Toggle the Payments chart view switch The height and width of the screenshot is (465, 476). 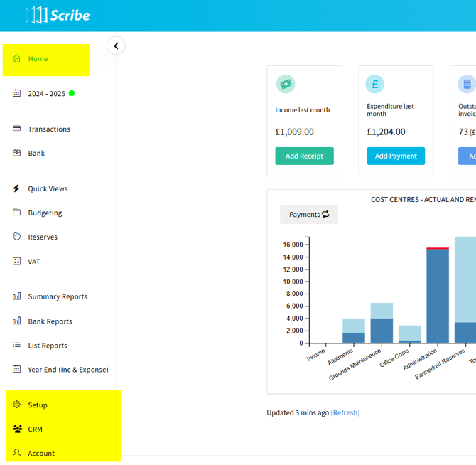click(309, 214)
